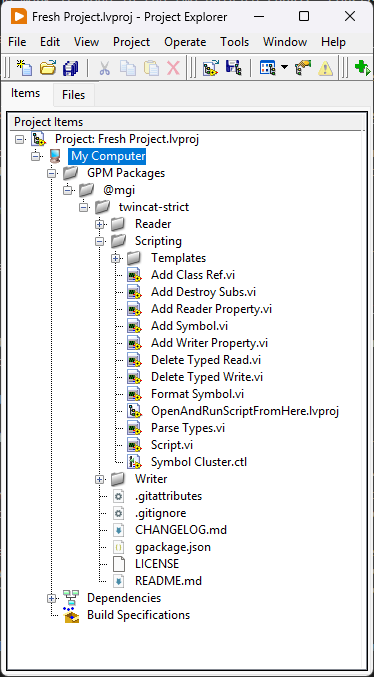Collapse the Scripting folder
Screen dimensions: 374x677
(100, 241)
